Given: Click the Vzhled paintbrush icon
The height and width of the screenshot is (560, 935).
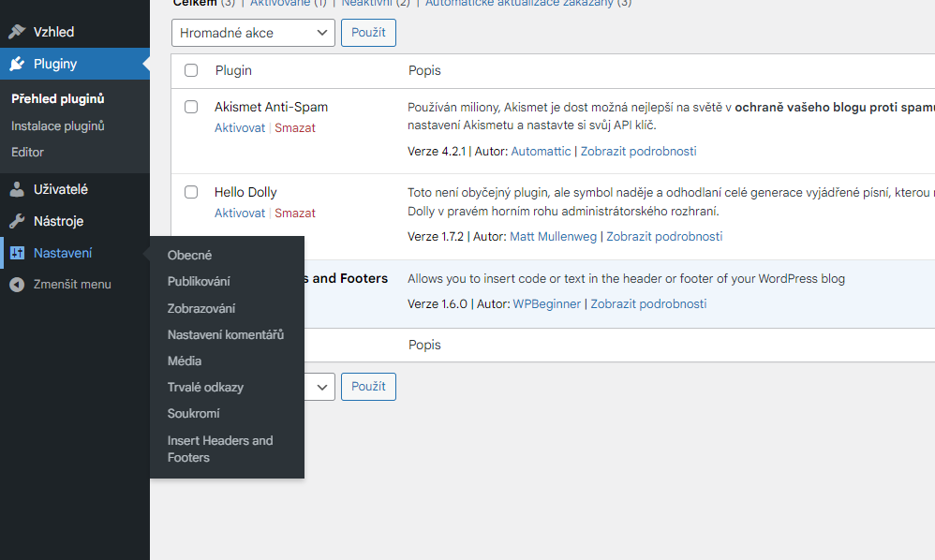Looking at the screenshot, I should (x=17, y=32).
